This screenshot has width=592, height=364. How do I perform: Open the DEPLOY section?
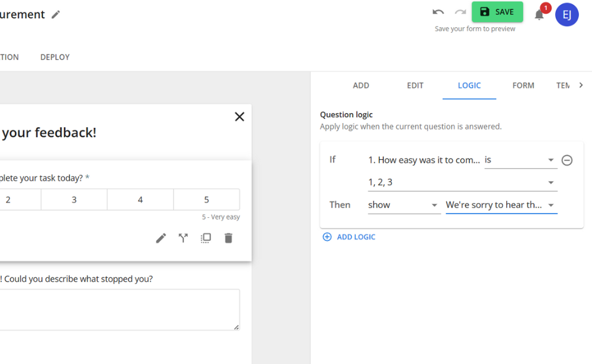(54, 57)
